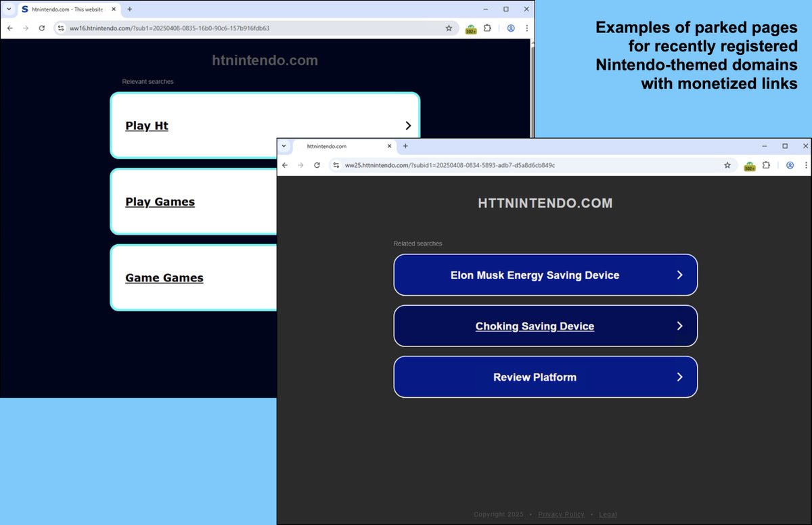Maximize the htnintendo.com window
Viewport: 812px width, 525px height.
[505, 9]
